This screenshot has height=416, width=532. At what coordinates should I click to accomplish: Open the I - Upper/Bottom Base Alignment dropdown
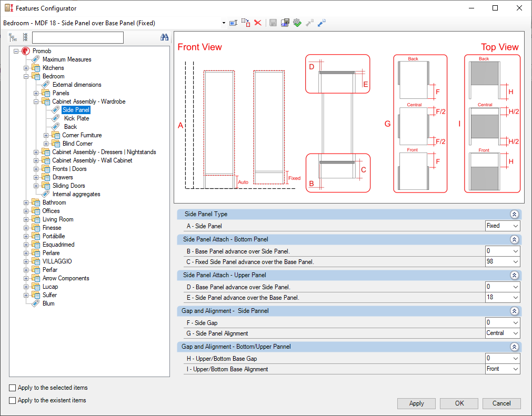[x=503, y=369]
